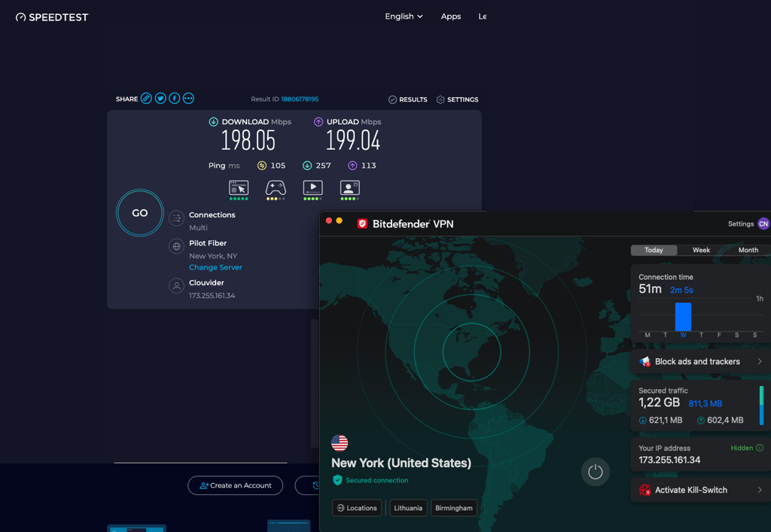Viewport: 771px width, 532px height.
Task: Expand Block ads and trackers chevron
Action: pos(760,361)
